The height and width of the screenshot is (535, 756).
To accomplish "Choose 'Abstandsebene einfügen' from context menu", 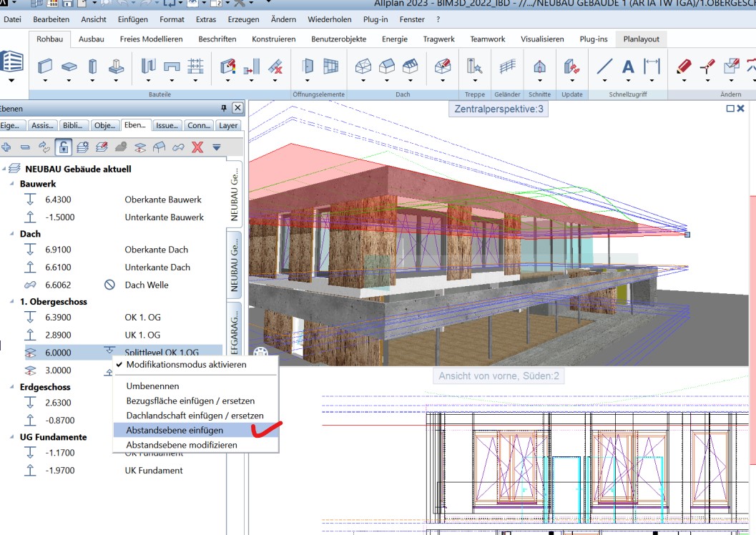I will click(175, 430).
